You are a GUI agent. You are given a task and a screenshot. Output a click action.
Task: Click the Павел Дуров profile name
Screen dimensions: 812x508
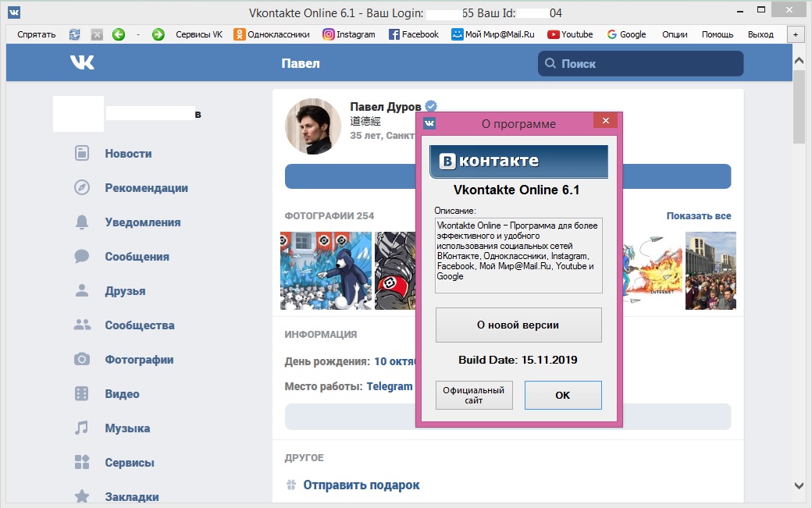point(385,107)
